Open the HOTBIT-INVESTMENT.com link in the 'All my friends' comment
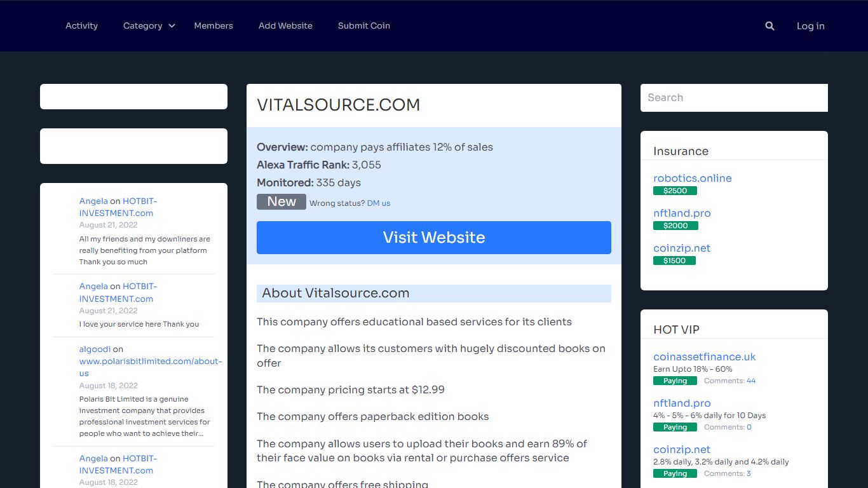 118,207
